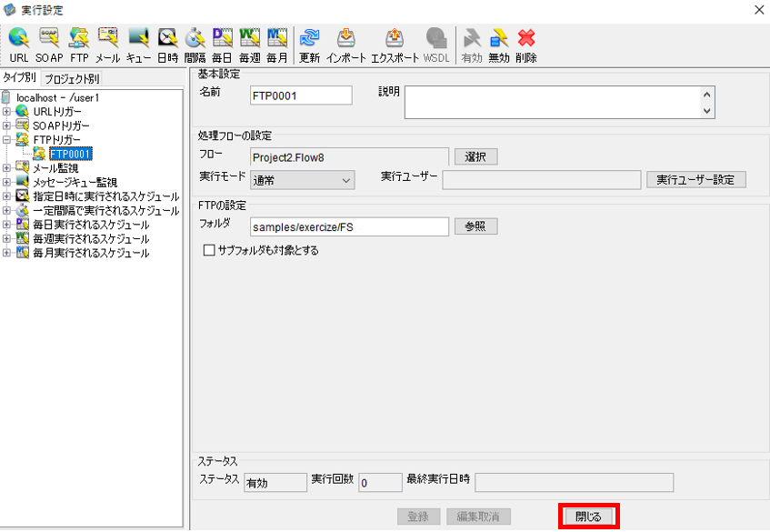Viewport: 770px width, 532px height.
Task: Expand 一定間隔で実行されるスケジュール branch
Action: 6,211
